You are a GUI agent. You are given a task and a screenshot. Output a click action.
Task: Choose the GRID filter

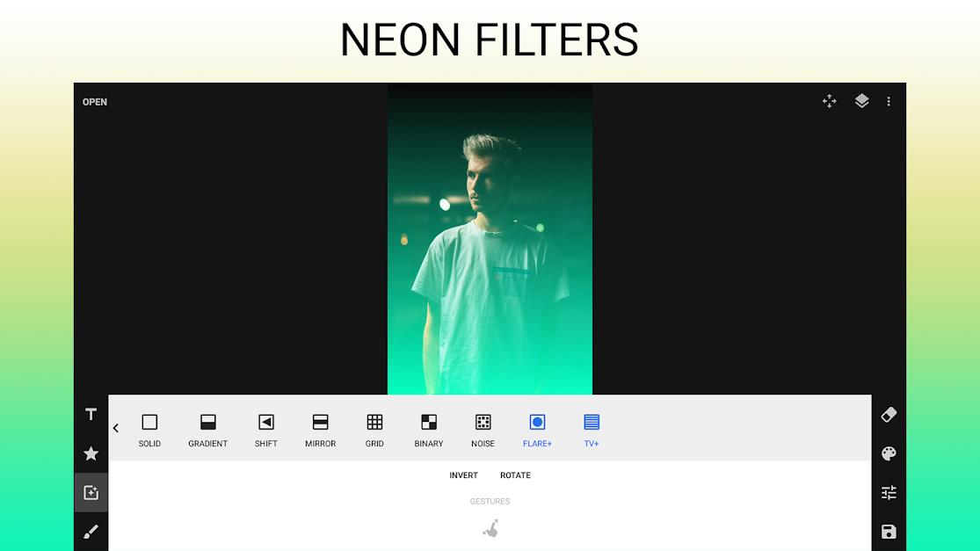[374, 431]
